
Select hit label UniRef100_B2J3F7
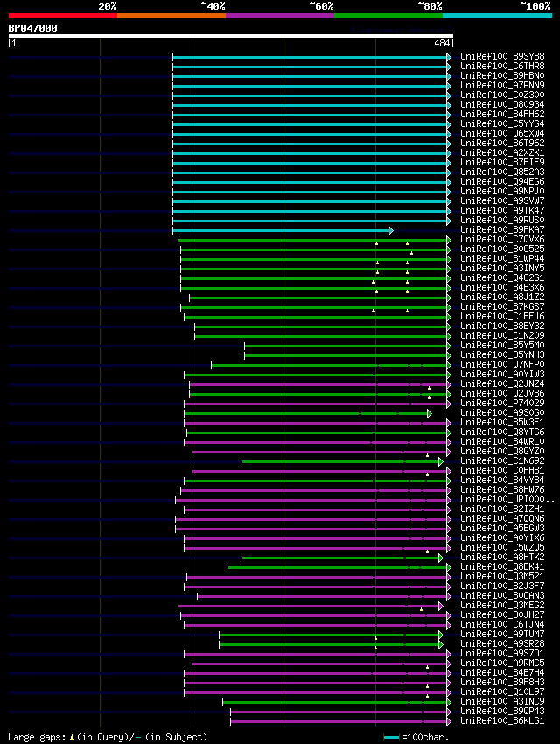502,586
